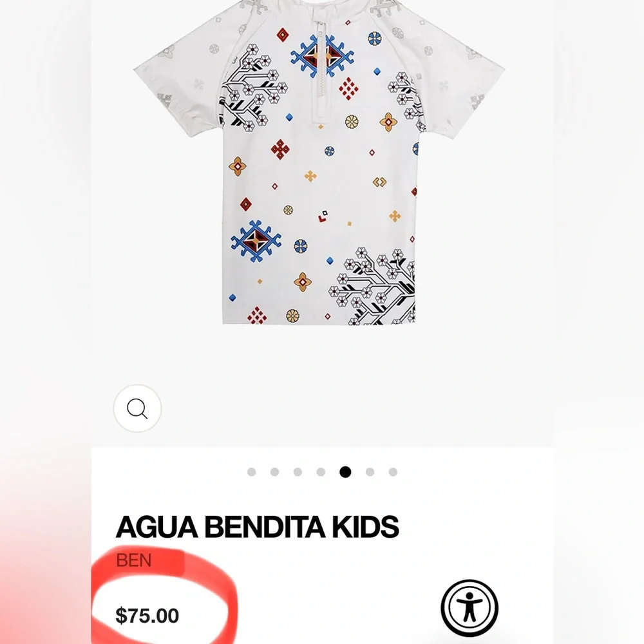Click the carousel dot row area

(x=322, y=472)
